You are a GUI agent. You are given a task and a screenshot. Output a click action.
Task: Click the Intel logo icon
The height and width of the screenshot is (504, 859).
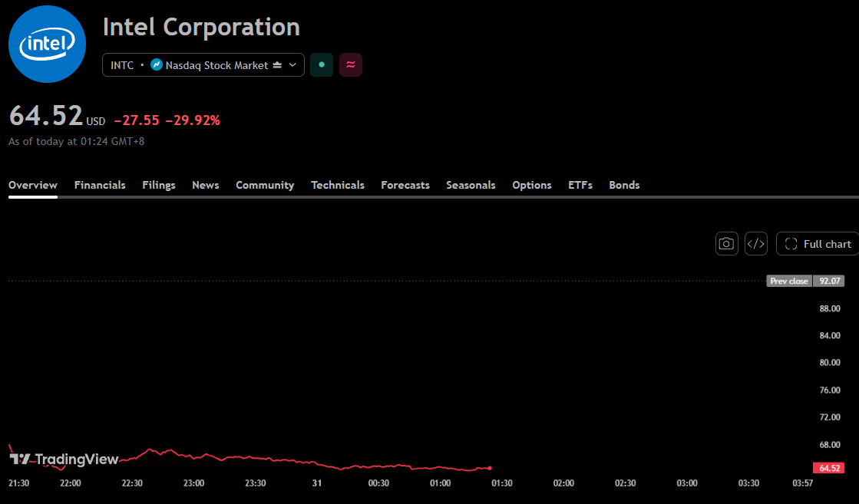click(47, 44)
